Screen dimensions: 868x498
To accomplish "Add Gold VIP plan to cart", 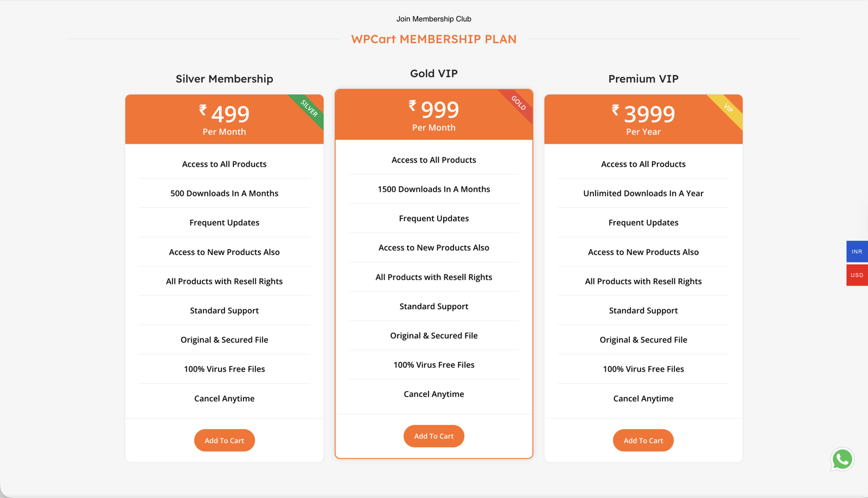I will [433, 436].
